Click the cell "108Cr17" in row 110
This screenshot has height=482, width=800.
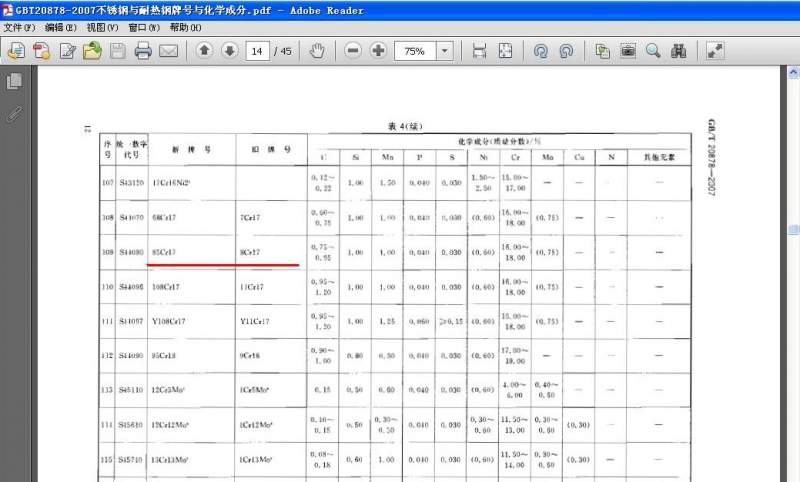coord(166,287)
